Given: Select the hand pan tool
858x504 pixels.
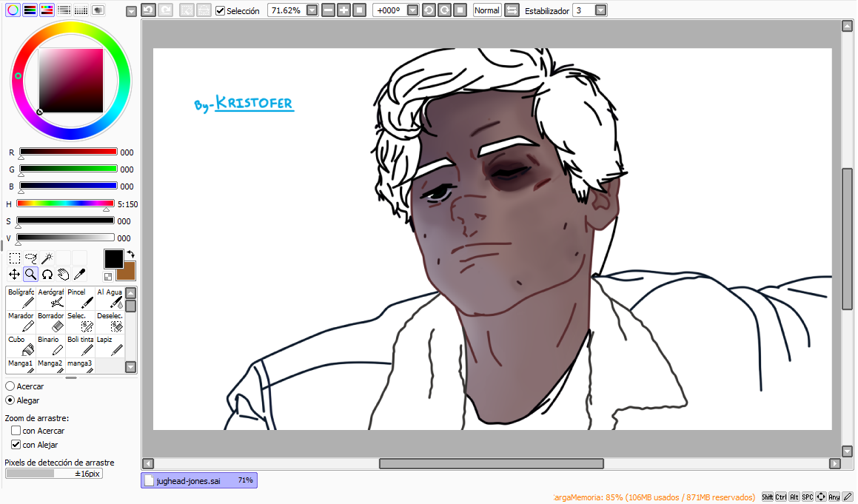Looking at the screenshot, I should pyautogui.click(x=64, y=274).
